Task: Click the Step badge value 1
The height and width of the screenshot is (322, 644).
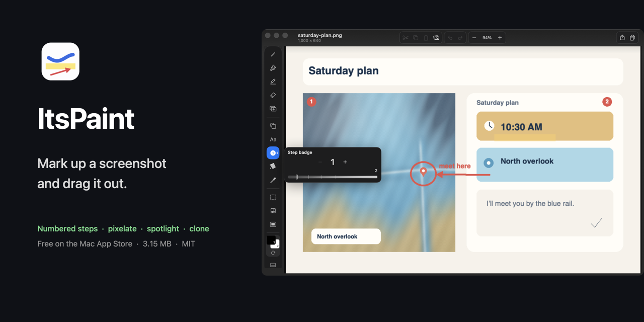Action: click(333, 162)
